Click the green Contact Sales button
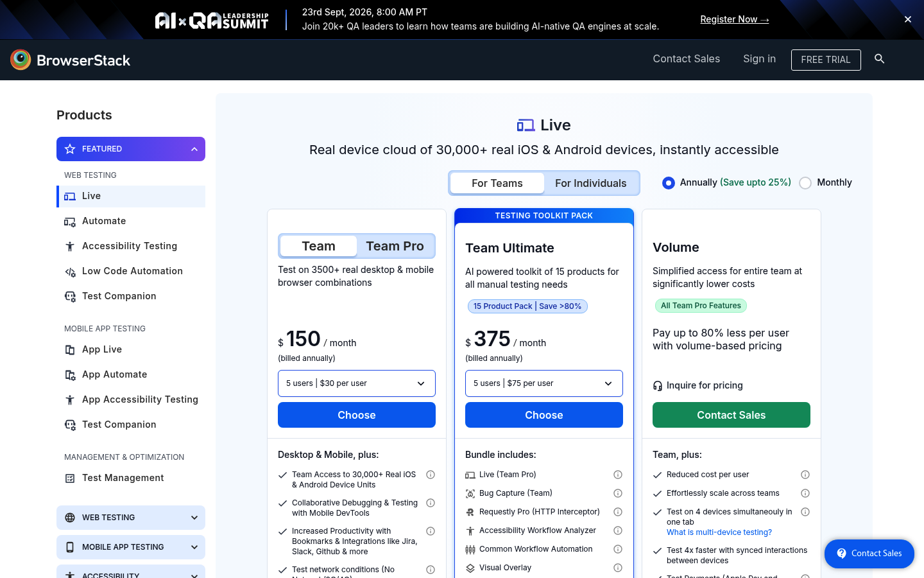Image resolution: width=924 pixels, height=578 pixels. [x=732, y=415]
